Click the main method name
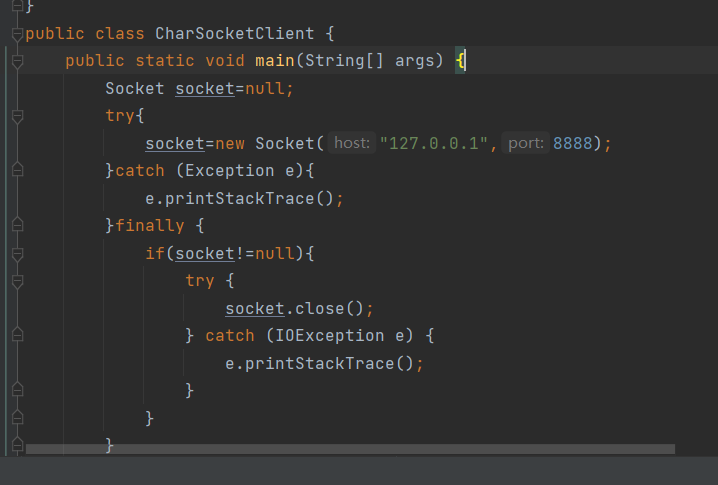 pos(275,60)
